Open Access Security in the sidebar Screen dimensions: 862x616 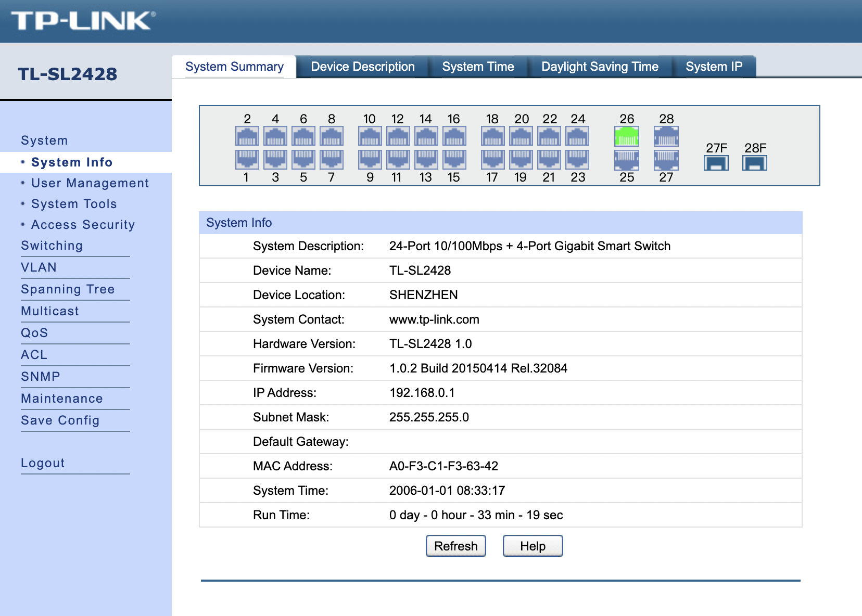pyautogui.click(x=83, y=225)
